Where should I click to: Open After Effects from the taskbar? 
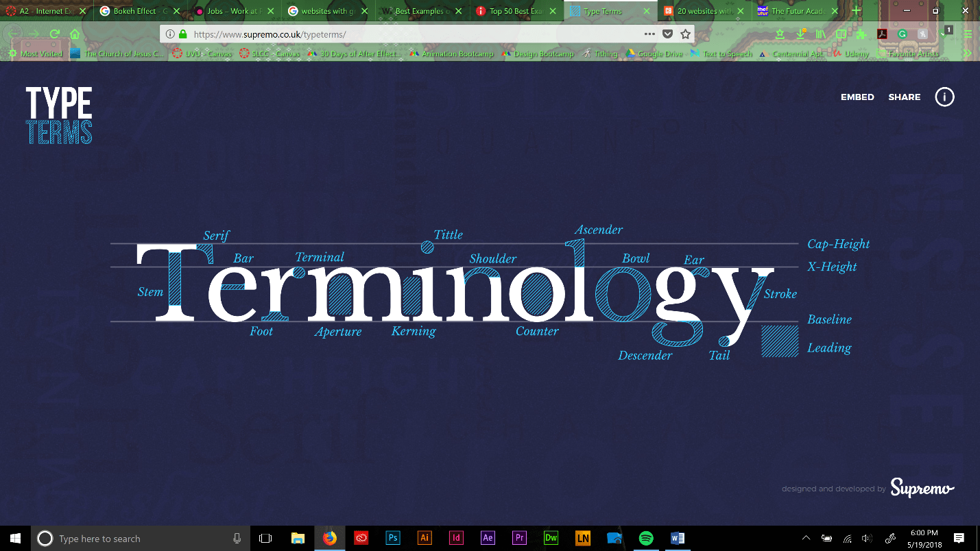point(488,538)
